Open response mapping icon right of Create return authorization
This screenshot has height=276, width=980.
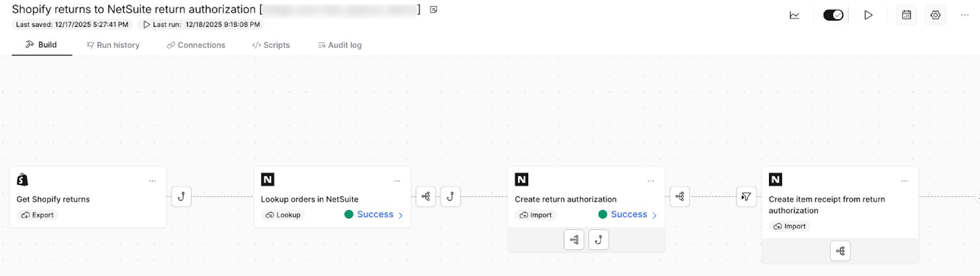(x=679, y=196)
